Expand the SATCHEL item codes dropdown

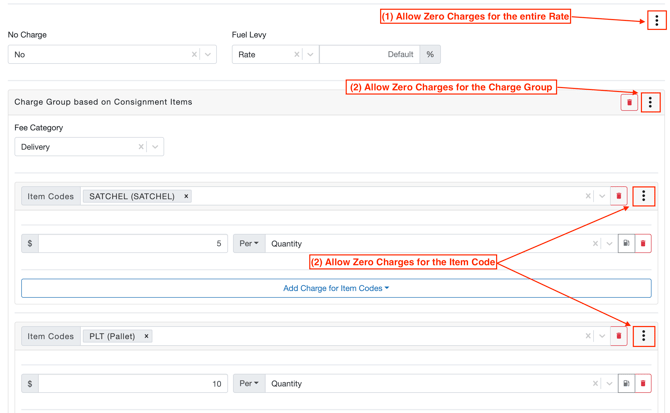click(602, 196)
